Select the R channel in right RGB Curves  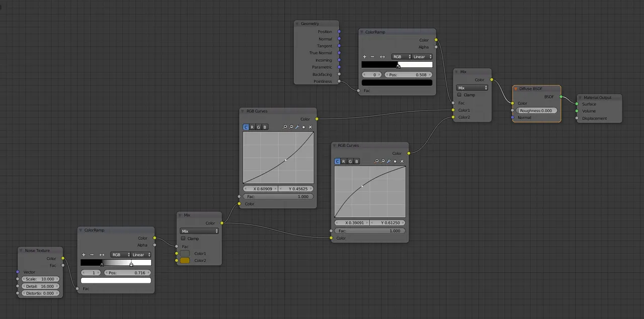(x=344, y=161)
